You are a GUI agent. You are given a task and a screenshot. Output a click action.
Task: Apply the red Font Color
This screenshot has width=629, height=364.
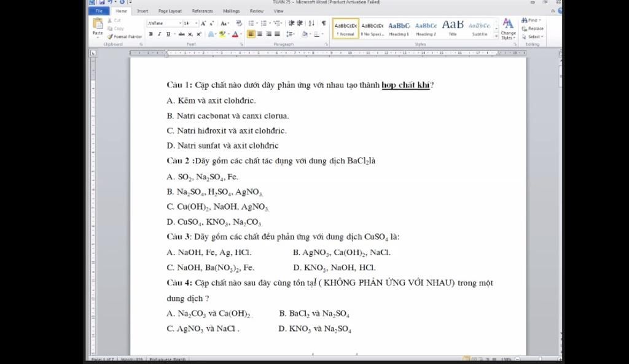[x=235, y=34]
